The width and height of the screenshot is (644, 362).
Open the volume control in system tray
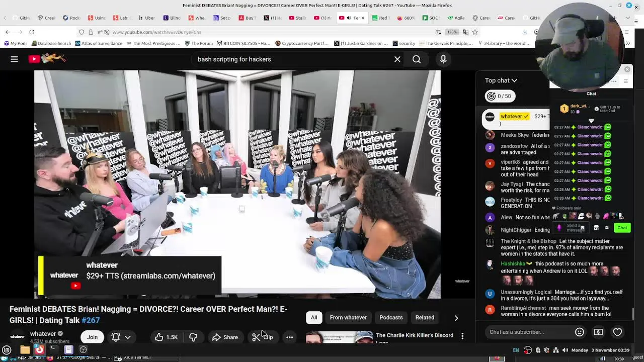565,350
